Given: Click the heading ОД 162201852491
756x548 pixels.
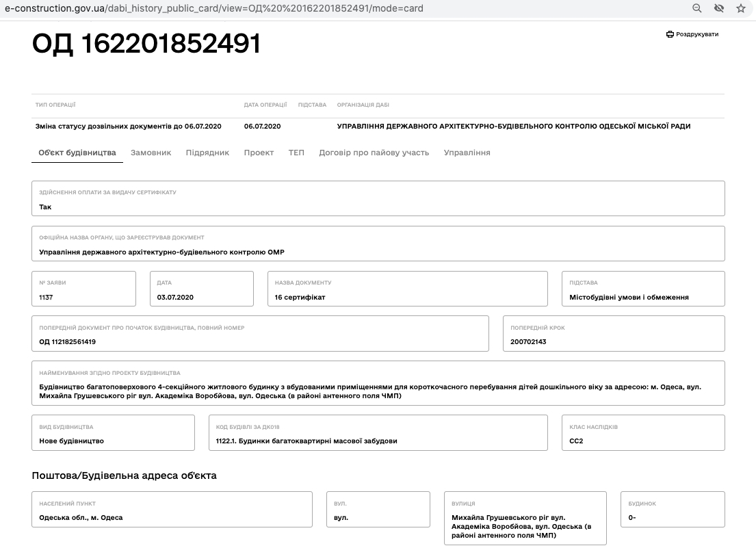Looking at the screenshot, I should [146, 44].
